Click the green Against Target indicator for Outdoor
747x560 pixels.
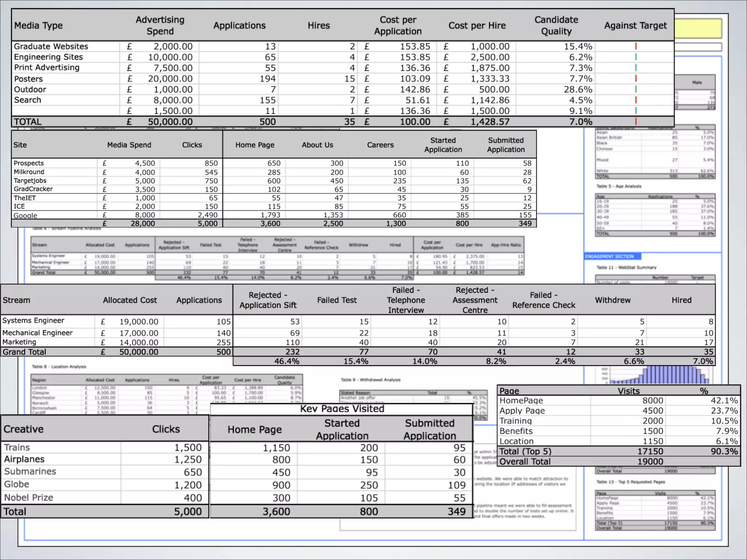[x=636, y=89]
